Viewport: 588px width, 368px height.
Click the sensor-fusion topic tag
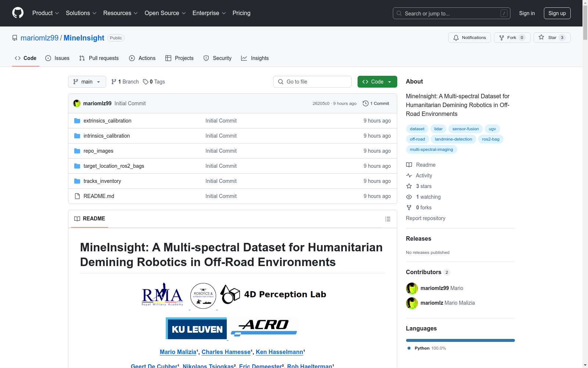[466, 129]
